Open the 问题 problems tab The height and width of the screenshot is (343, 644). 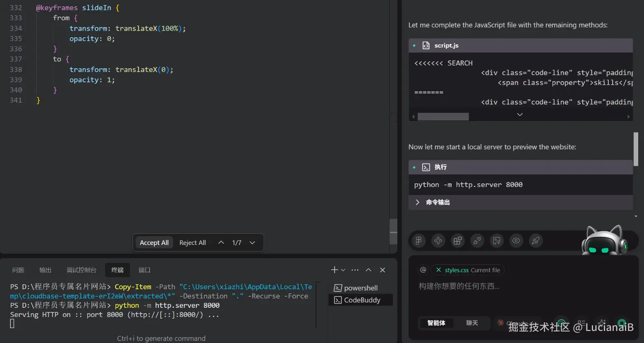coord(18,270)
